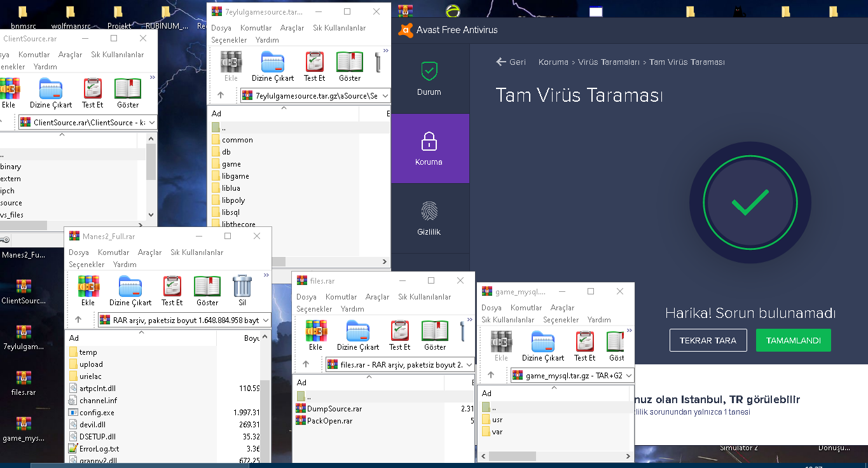This screenshot has width=868, height=468.
Task: Open Araçlar menu in 7eylulgamesource window
Action: tap(293, 28)
